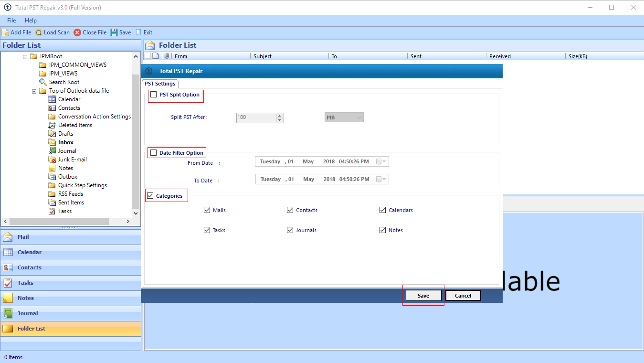Select the Sent Items folder icon
Image resolution: width=644 pixels, height=363 pixels.
[x=52, y=203]
